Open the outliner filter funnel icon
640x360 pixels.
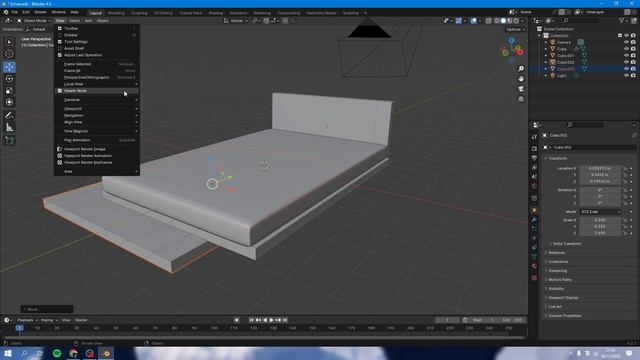(622, 20)
